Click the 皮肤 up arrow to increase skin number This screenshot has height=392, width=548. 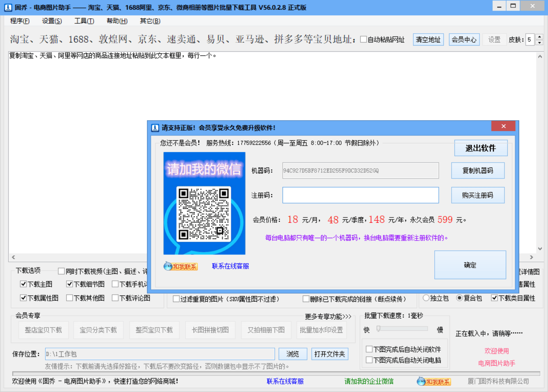coord(538,37)
